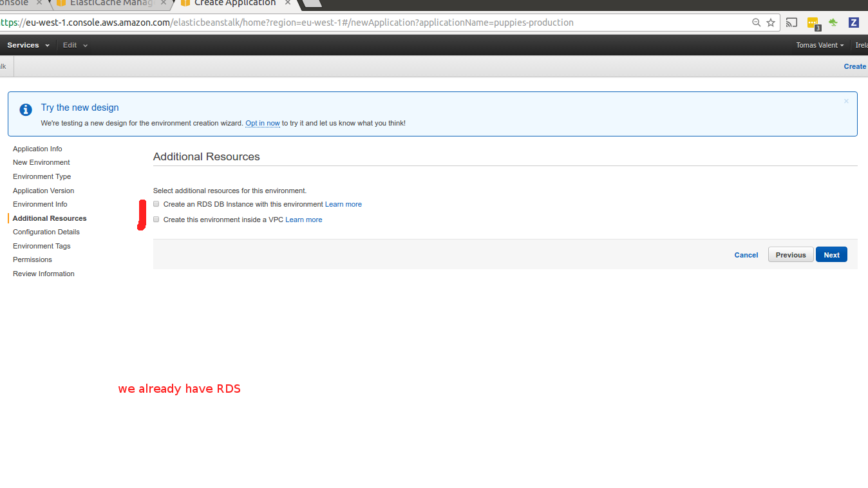Click the yellow extension icon with badge 3
The height and width of the screenshot is (488, 868).
(813, 23)
